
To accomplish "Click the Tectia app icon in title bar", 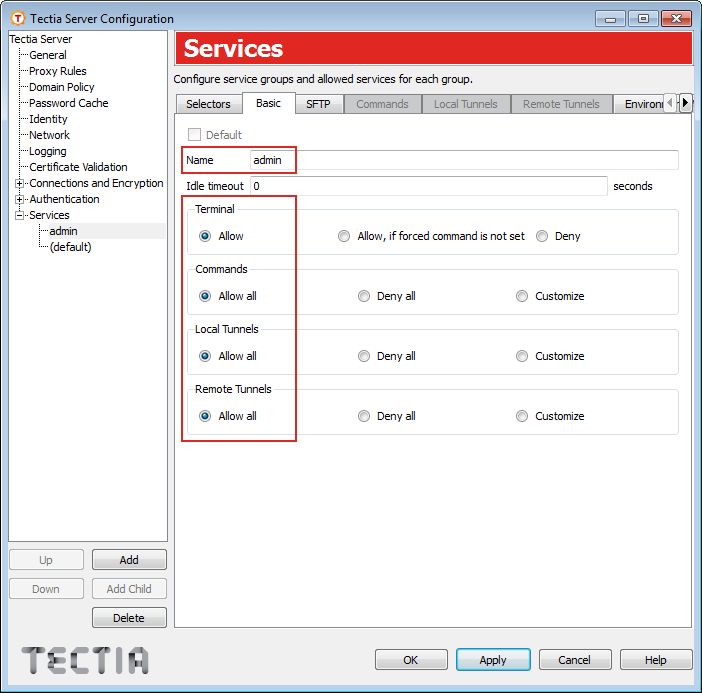I will tap(17, 18).
